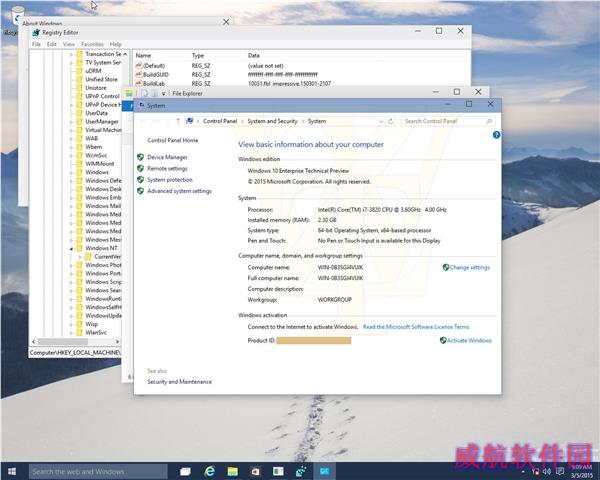Screen dimensions: 600x480
Task: Open the Windows Start button
Action: point(12,471)
